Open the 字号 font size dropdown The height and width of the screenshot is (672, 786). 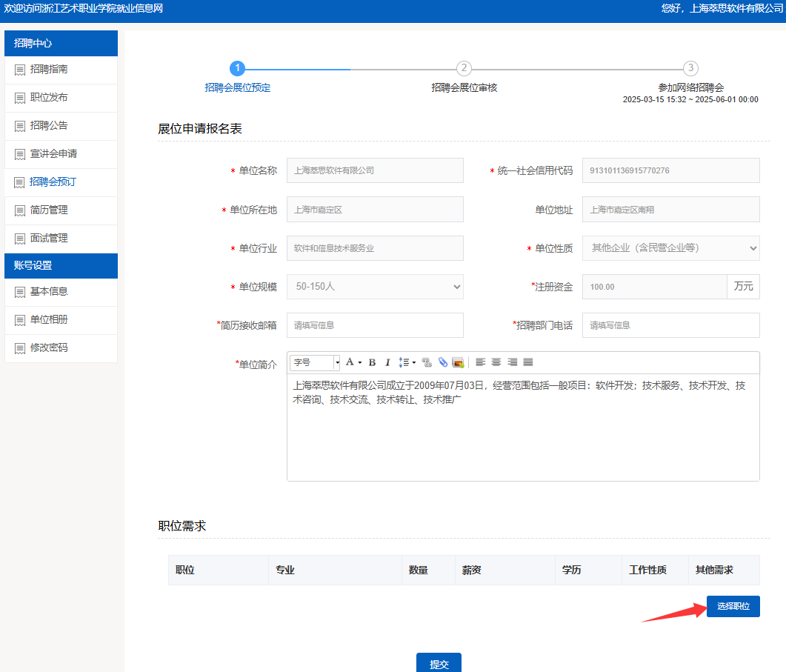pos(315,362)
